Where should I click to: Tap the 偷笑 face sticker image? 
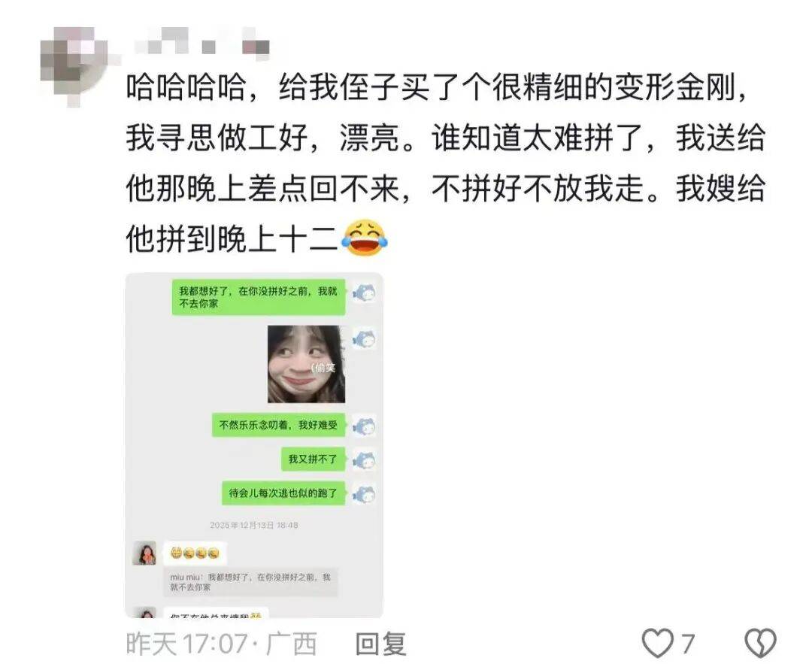pyautogui.click(x=306, y=364)
